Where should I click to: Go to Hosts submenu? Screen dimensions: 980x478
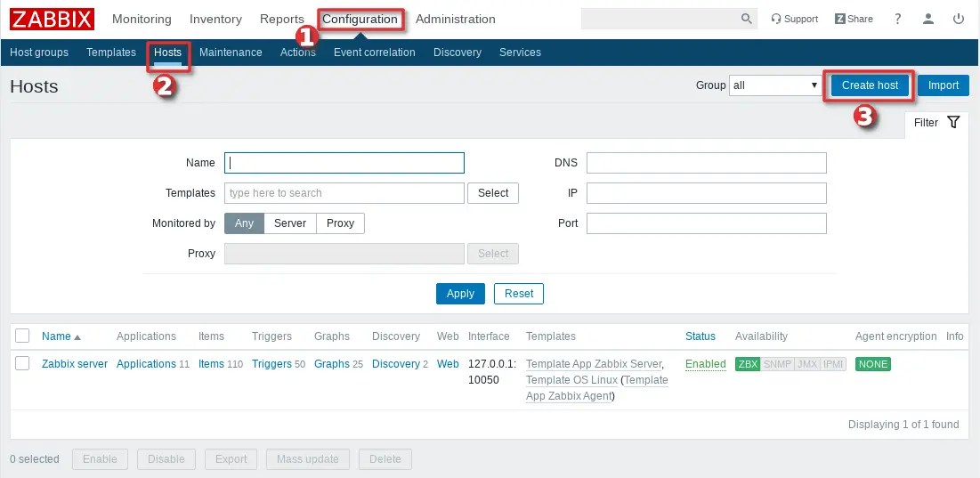tap(167, 53)
